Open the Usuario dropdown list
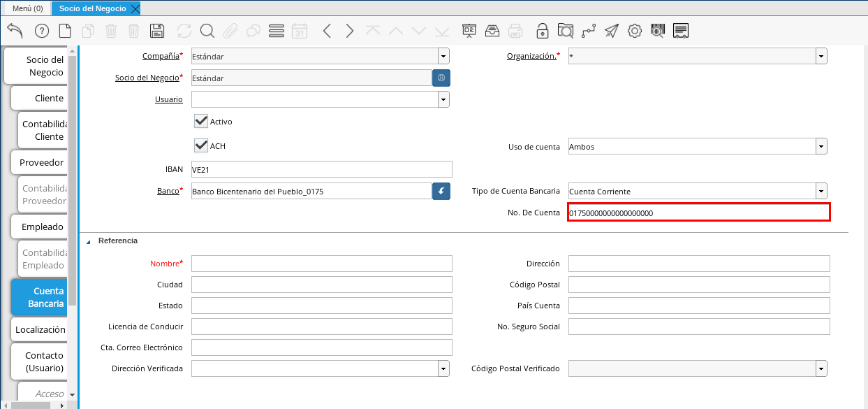Screen dimensions: 868x409 coord(443,99)
